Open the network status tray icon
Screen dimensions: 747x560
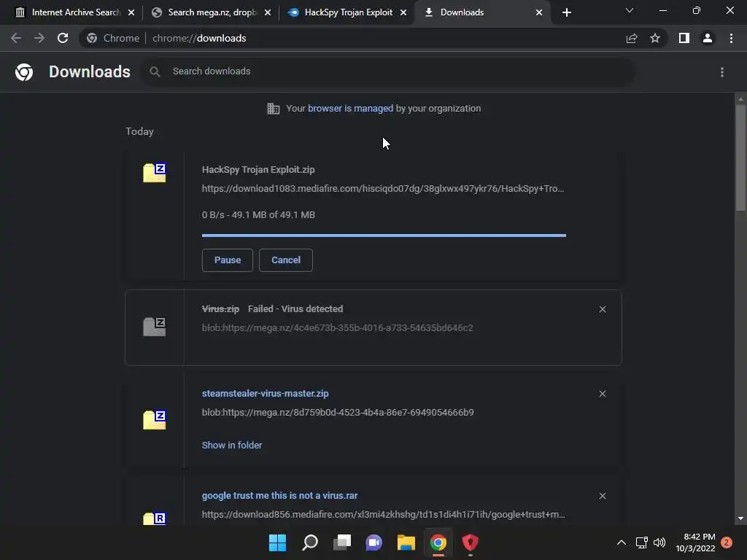[642, 542]
